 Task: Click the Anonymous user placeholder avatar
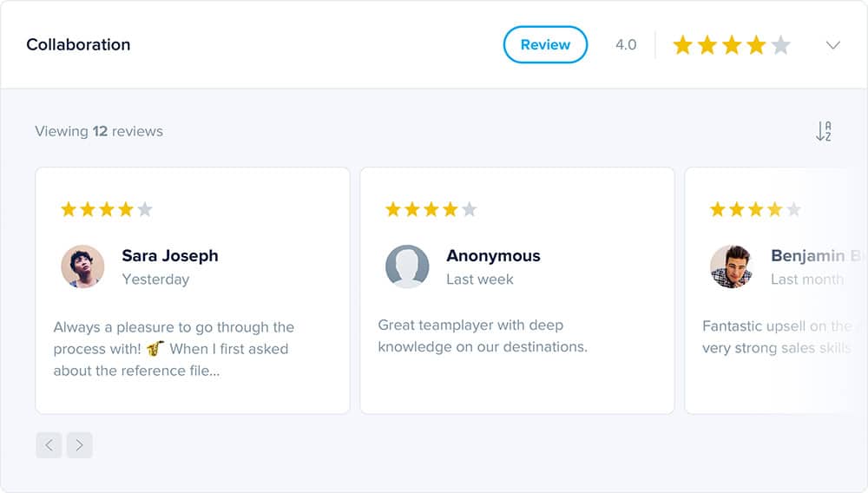pos(407,266)
